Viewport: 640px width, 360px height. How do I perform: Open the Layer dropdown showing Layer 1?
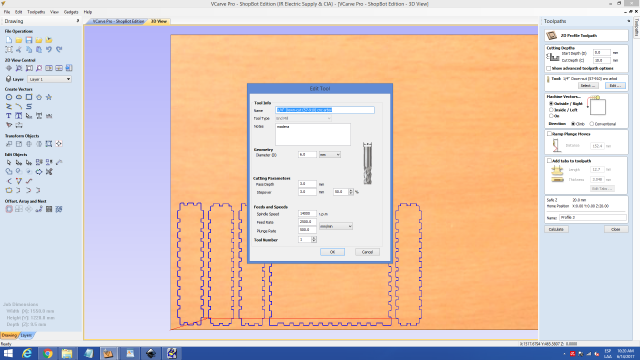49,79
